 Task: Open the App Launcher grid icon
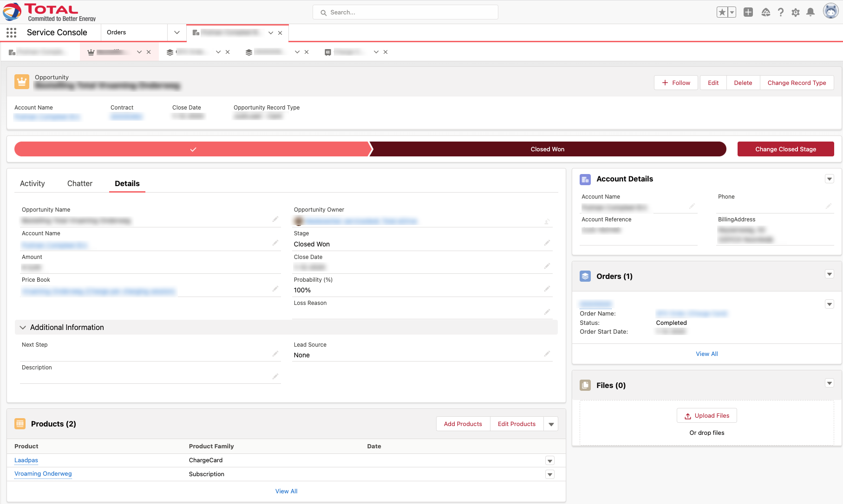[x=12, y=32]
